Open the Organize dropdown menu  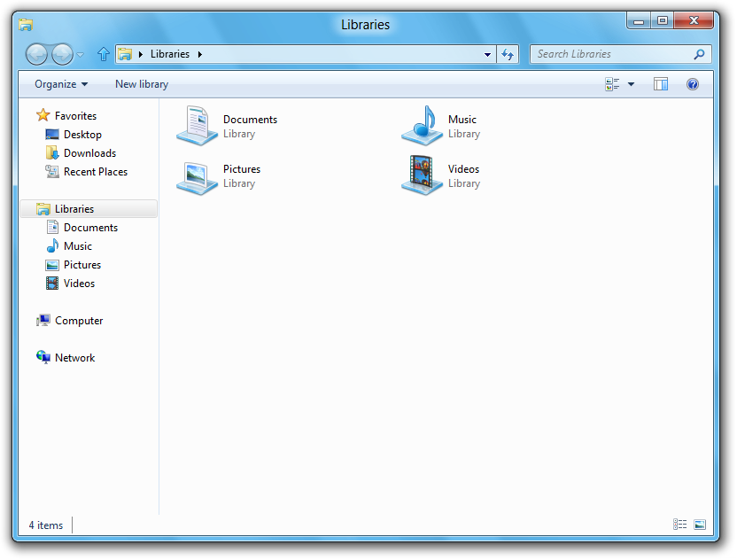pos(61,84)
